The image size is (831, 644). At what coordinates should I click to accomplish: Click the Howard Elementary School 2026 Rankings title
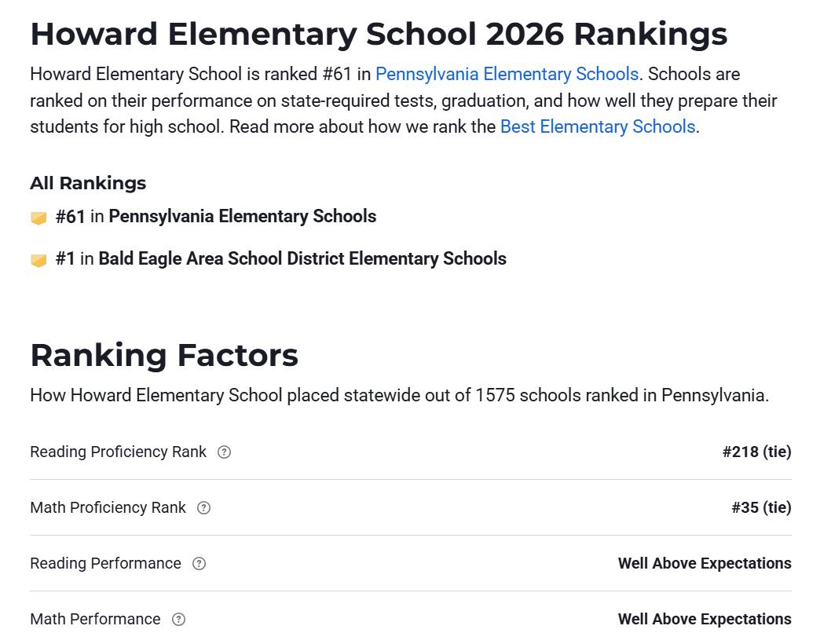click(x=379, y=34)
